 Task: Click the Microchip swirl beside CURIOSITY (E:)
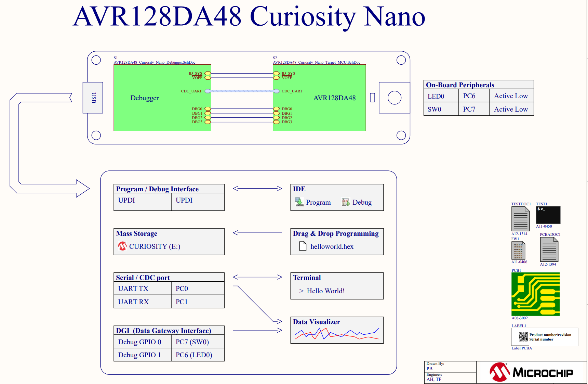pyautogui.click(x=122, y=246)
